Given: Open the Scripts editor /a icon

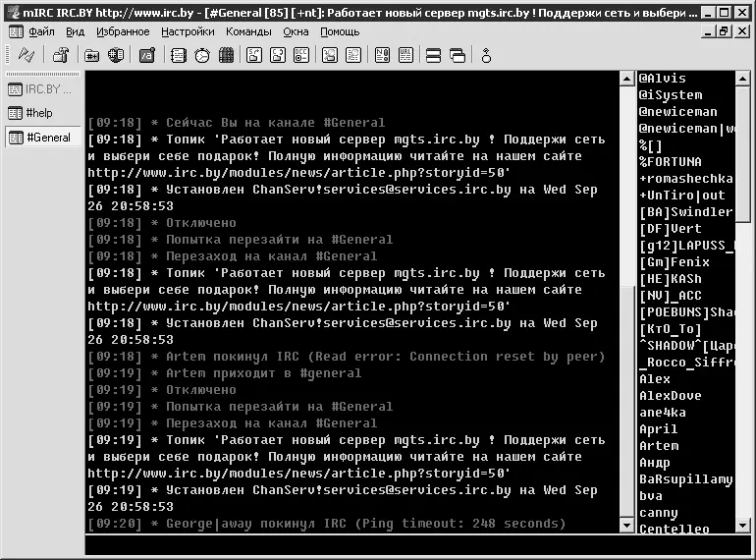Looking at the screenshot, I should point(147,55).
